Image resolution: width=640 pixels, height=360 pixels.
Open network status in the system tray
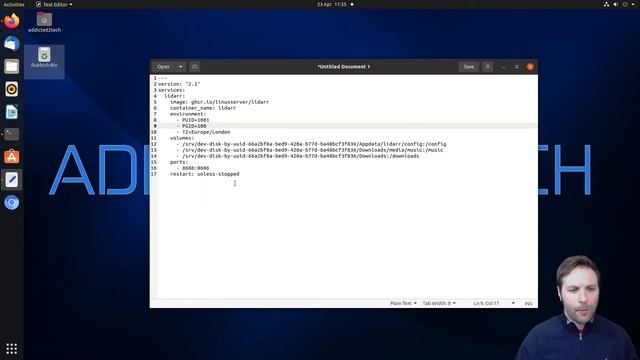coord(607,4)
